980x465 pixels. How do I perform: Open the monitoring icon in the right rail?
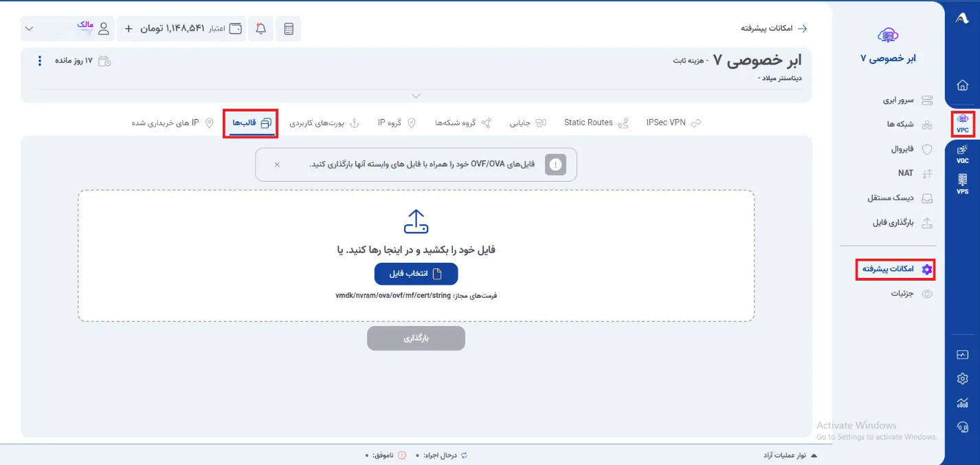coord(962,355)
